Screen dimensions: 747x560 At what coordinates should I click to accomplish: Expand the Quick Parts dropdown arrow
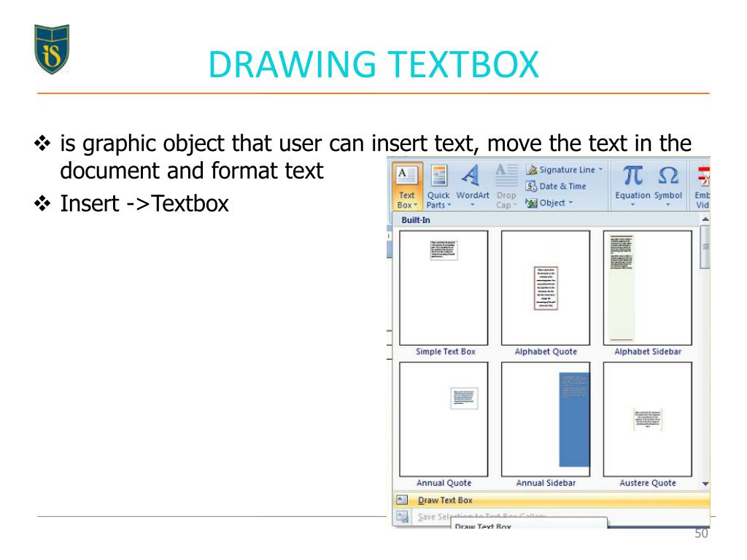pos(449,205)
